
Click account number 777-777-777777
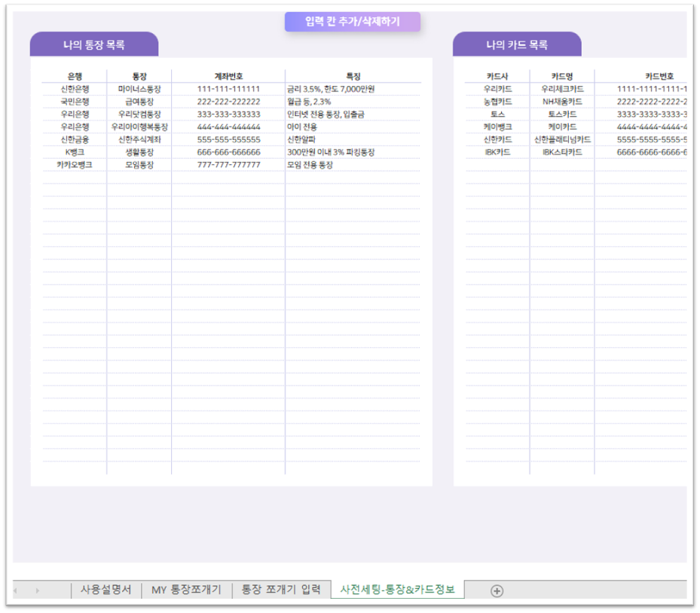[x=228, y=165]
